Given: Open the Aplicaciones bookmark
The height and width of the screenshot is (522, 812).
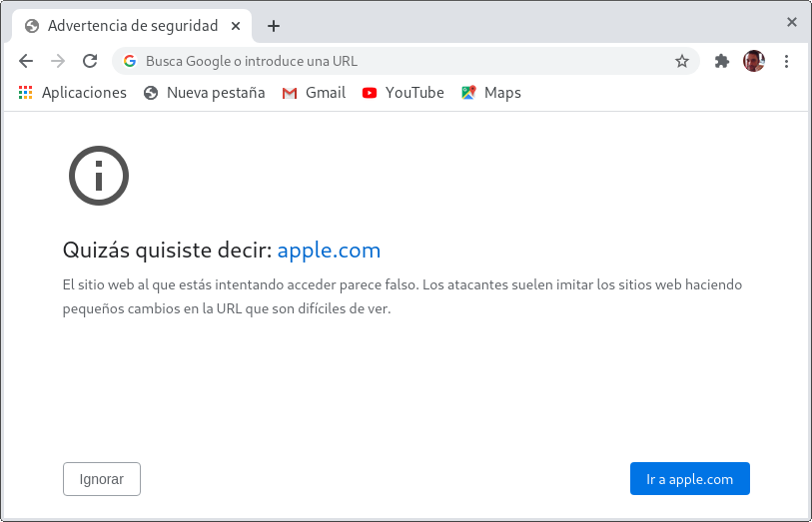Looking at the screenshot, I should [73, 93].
